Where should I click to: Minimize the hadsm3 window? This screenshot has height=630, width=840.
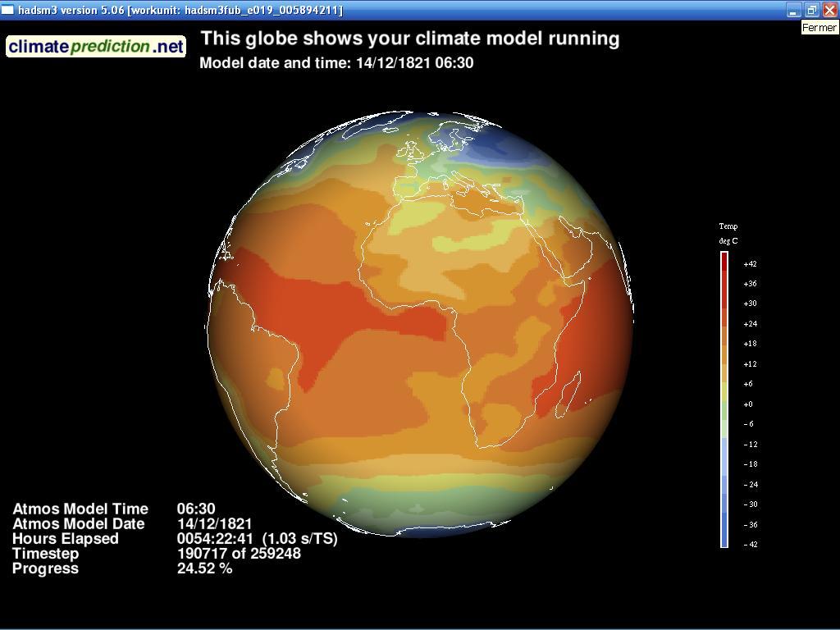click(793, 10)
